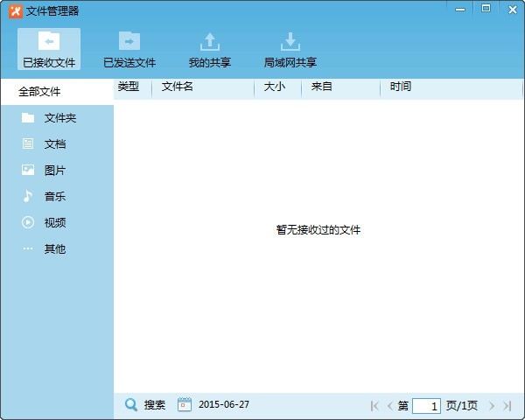Image resolution: width=525 pixels, height=420 pixels.
Task: Switch to 已发送文件 sent files
Action: (x=129, y=49)
